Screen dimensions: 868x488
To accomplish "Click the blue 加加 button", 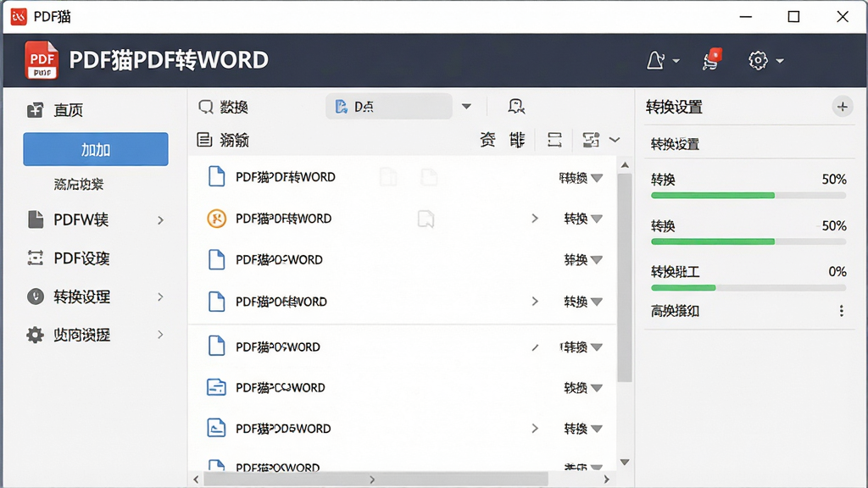I will 96,149.
